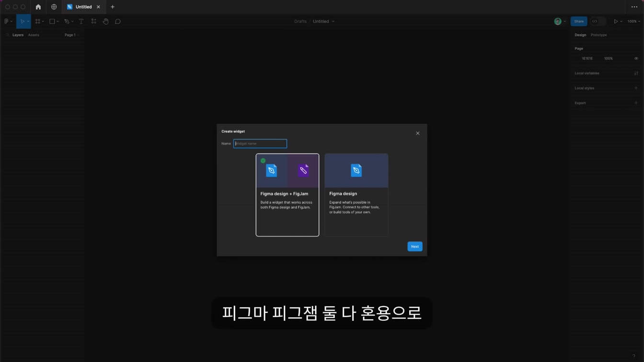This screenshot has width=644, height=362.
Task: Open the Page 1 dropdown
Action: click(x=72, y=35)
